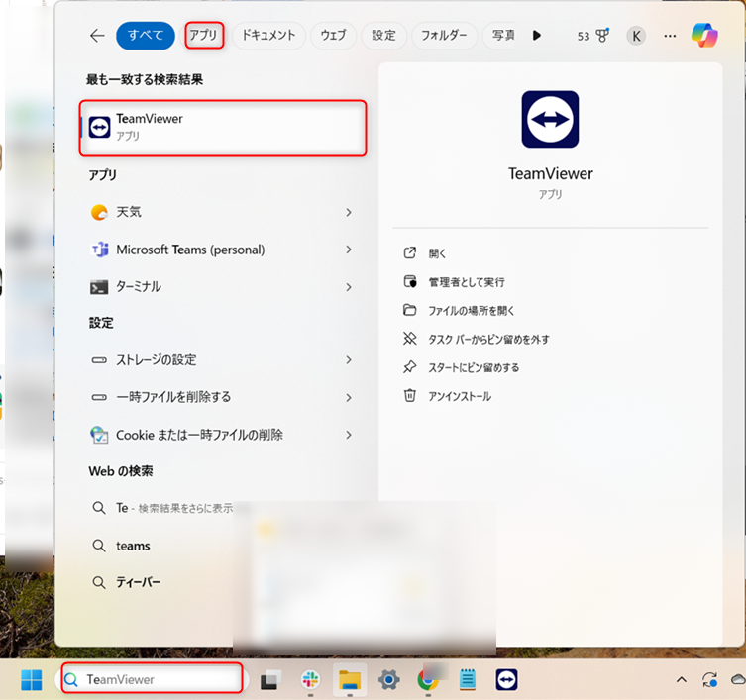Switch to the ドキュメント filter tab
Image resolution: width=746 pixels, height=700 pixels.
[268, 36]
